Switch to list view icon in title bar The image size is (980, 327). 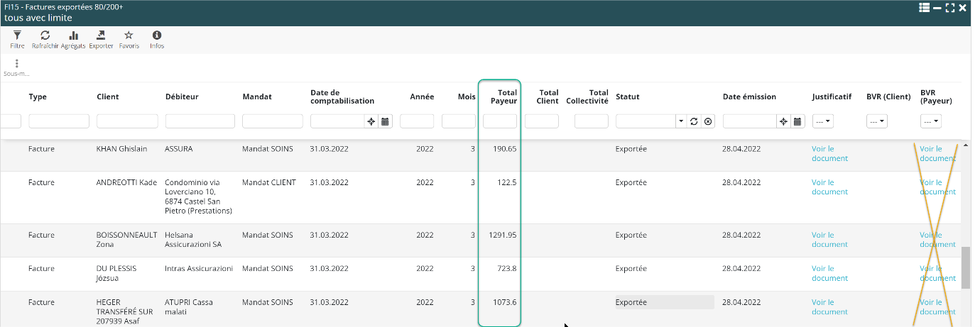click(924, 8)
